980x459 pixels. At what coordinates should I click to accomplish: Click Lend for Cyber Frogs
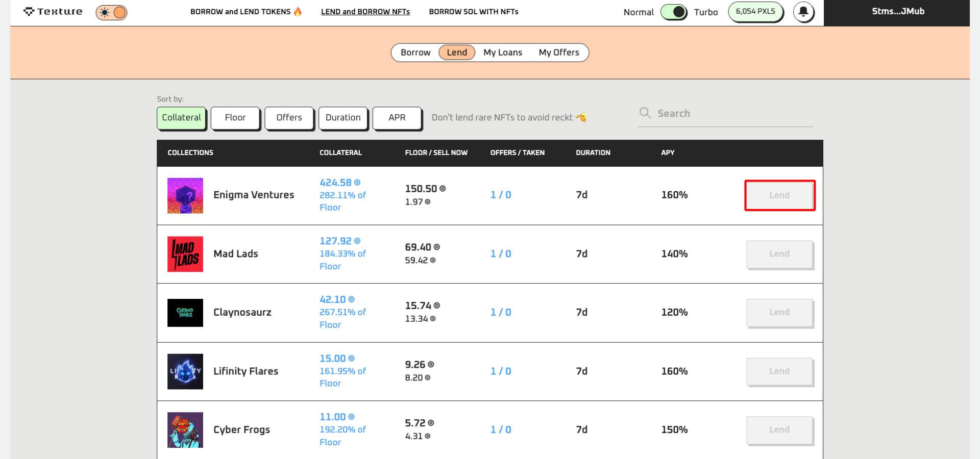(779, 430)
